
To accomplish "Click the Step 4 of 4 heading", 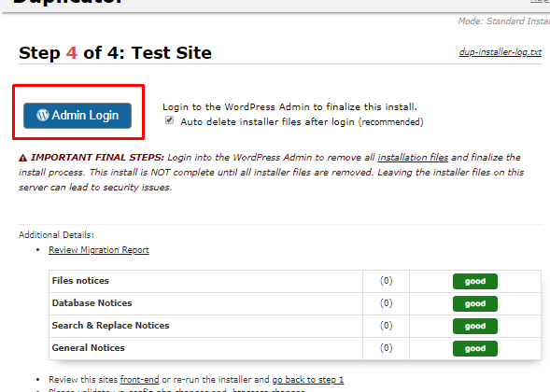I will 116,53.
